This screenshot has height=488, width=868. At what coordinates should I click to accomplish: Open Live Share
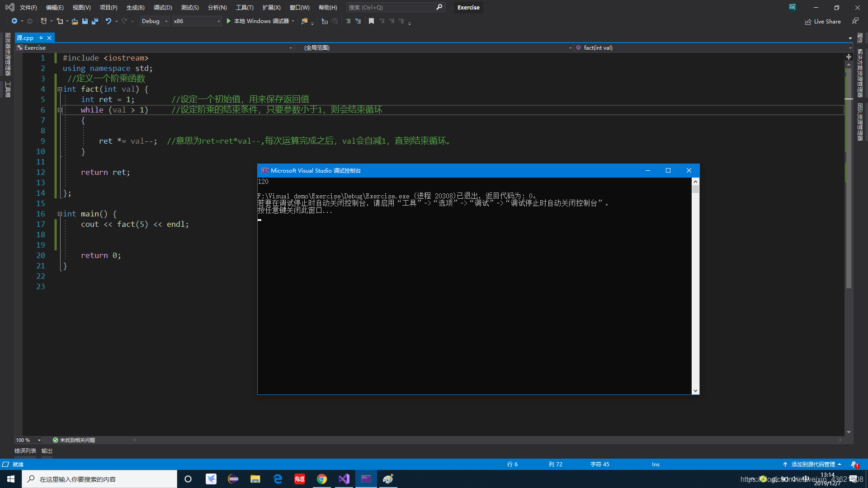pos(823,21)
